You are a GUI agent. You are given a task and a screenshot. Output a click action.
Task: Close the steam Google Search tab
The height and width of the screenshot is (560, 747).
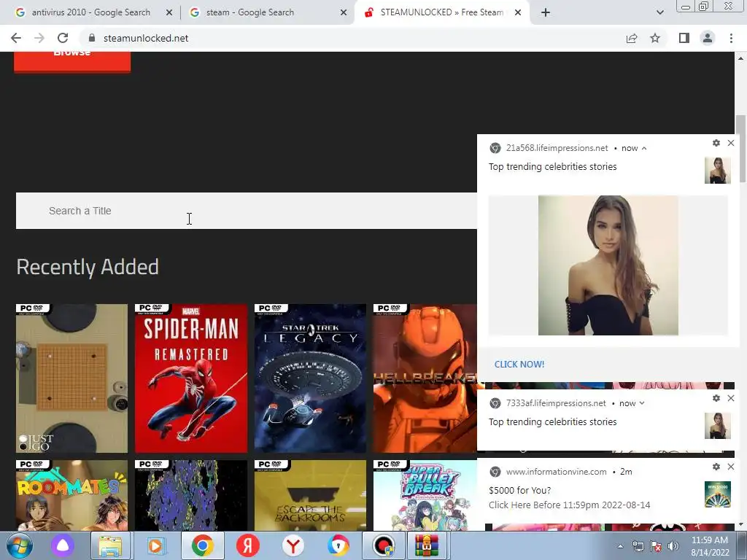(344, 13)
